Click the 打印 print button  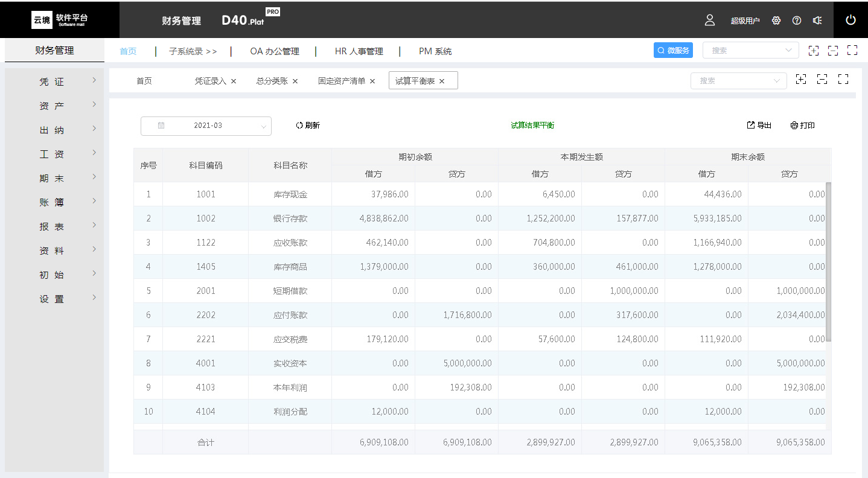[x=803, y=126]
